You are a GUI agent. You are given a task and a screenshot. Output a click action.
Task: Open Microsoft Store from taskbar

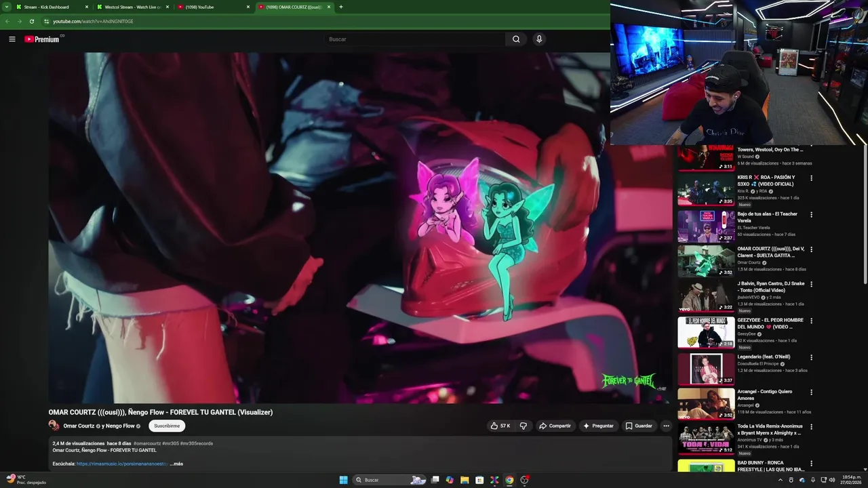[x=479, y=480]
